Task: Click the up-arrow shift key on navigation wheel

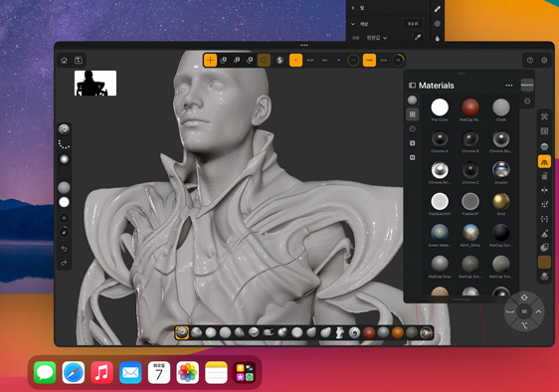Action: coord(524,297)
